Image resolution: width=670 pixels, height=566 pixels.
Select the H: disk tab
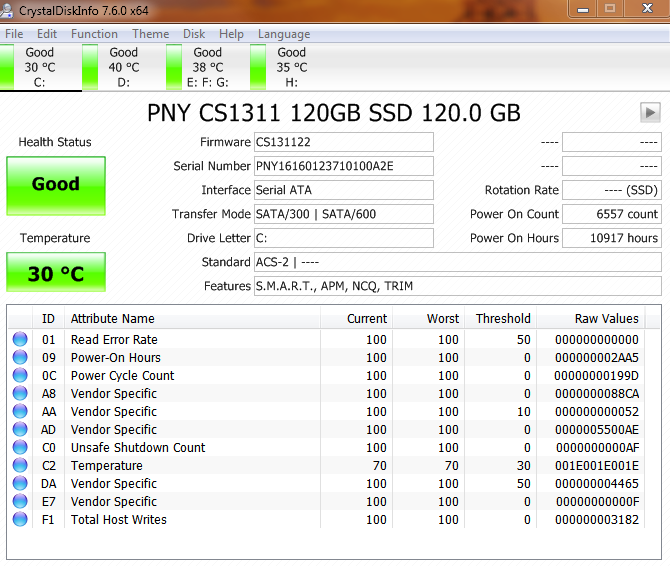point(291,67)
